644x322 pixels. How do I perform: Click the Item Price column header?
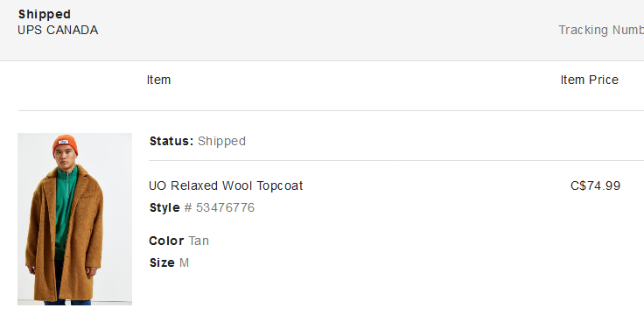coord(590,80)
